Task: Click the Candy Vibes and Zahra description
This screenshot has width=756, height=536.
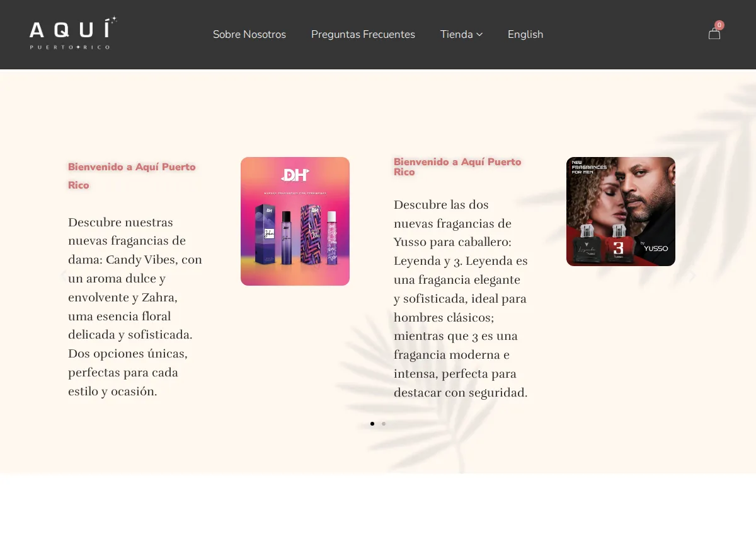Action: coord(135,306)
